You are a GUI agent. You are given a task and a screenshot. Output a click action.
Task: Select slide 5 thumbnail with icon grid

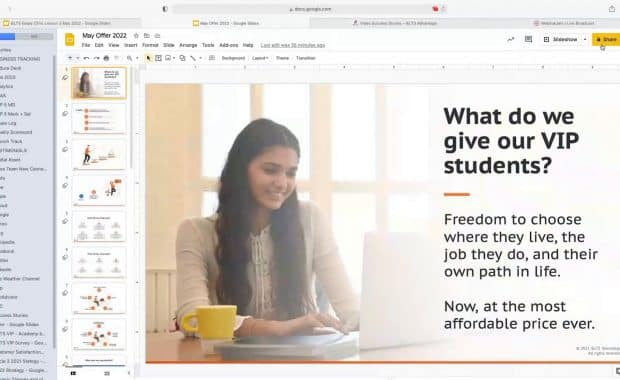pyautogui.click(x=99, y=227)
